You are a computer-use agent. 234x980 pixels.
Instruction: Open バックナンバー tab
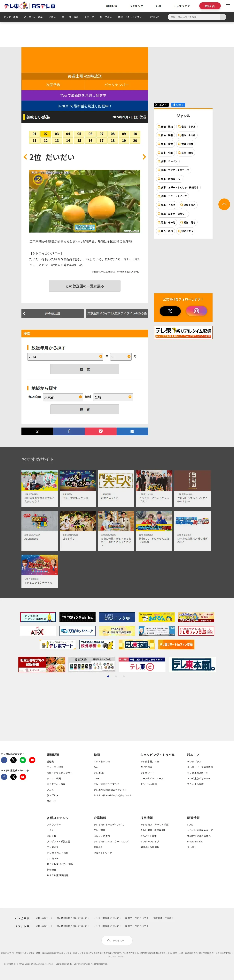coord(116,85)
